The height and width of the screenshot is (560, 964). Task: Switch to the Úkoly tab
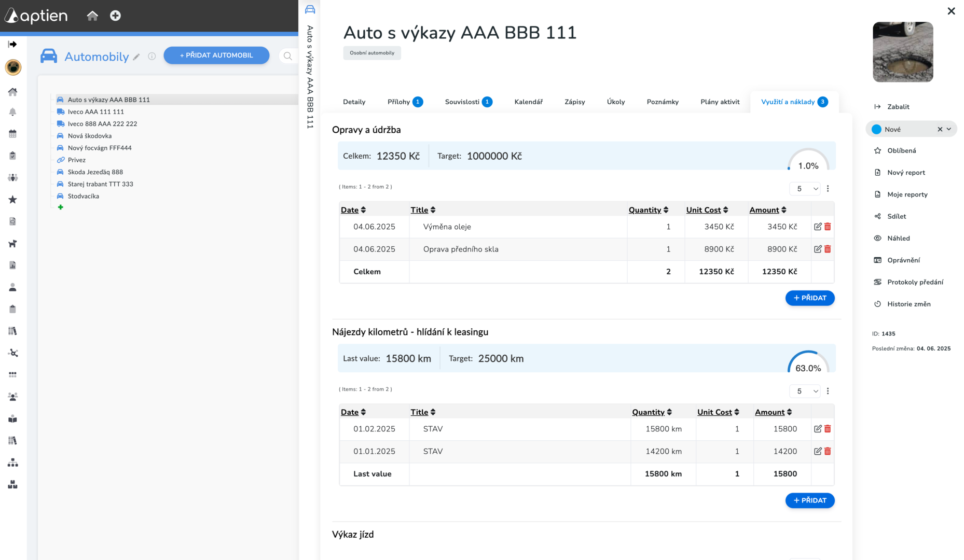(615, 102)
